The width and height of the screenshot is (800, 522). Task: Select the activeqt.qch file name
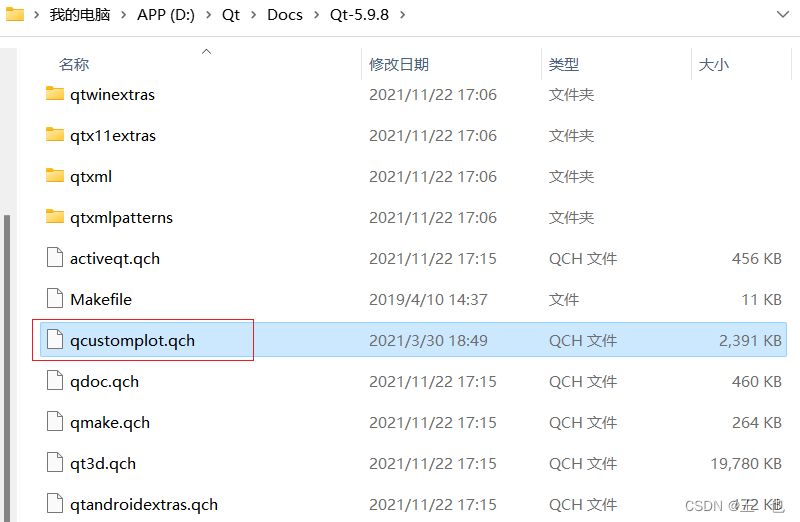115,259
